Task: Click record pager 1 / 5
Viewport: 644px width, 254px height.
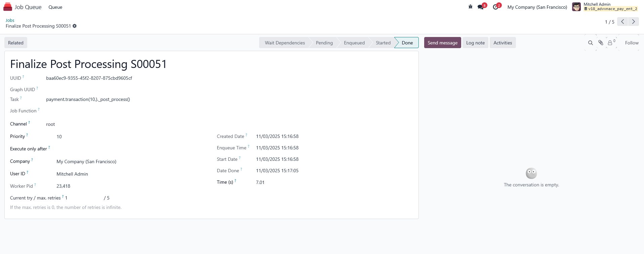Action: pos(609,22)
